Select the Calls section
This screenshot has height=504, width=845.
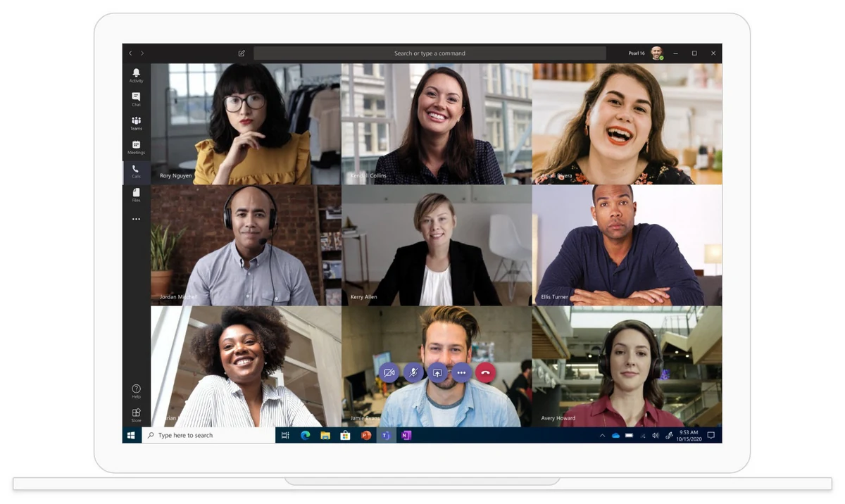click(x=136, y=172)
